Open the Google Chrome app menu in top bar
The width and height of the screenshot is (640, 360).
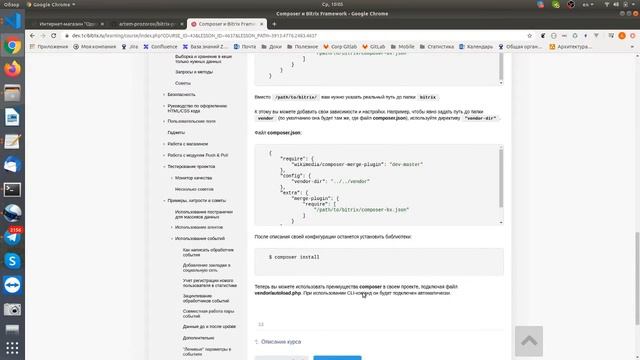(51, 4)
